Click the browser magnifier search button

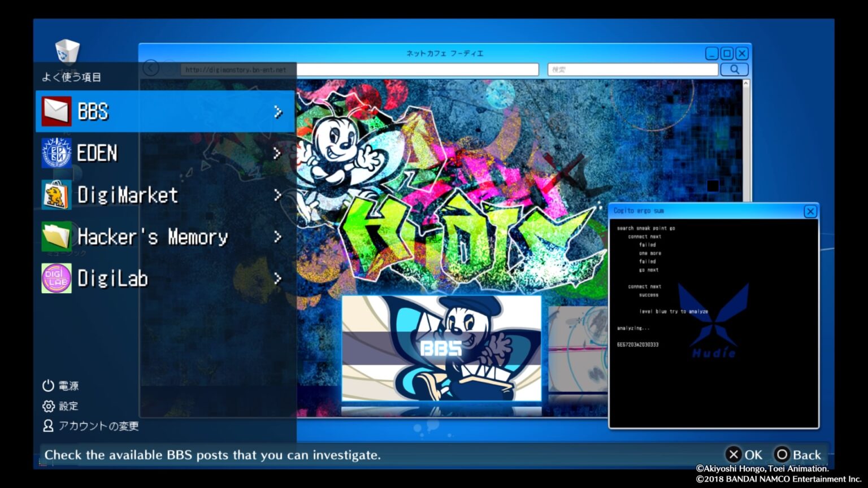pyautogui.click(x=734, y=69)
